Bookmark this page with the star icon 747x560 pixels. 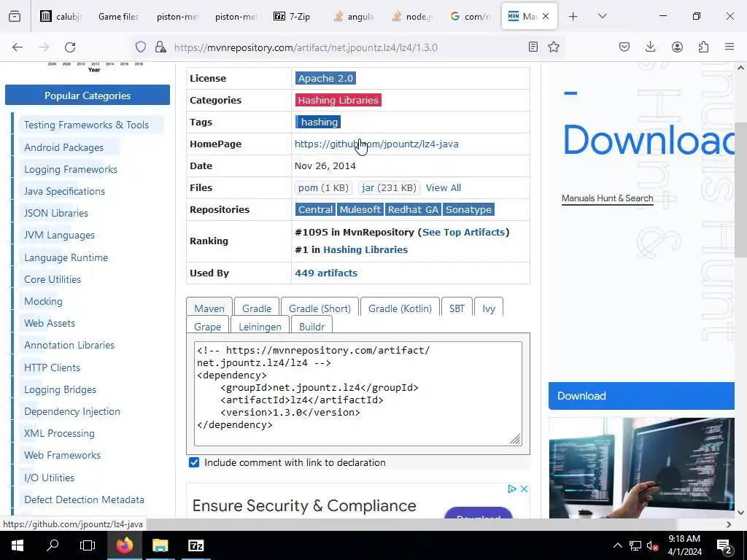tap(554, 47)
